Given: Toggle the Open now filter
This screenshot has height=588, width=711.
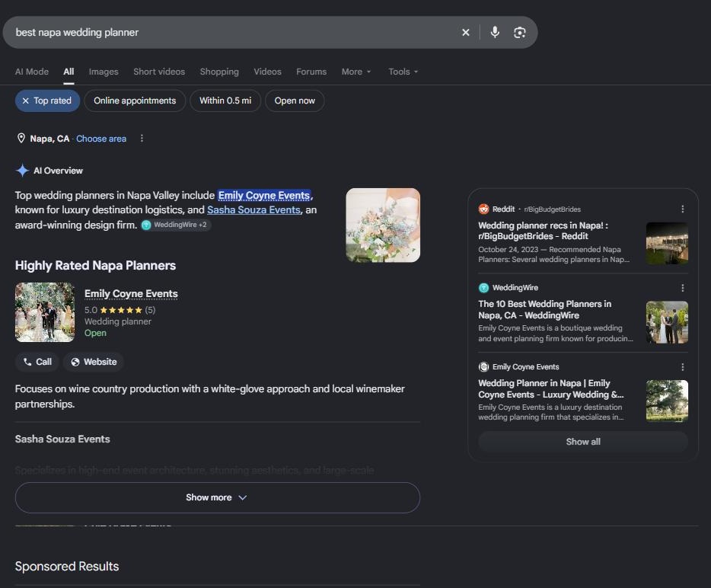Looking at the screenshot, I should (x=295, y=101).
